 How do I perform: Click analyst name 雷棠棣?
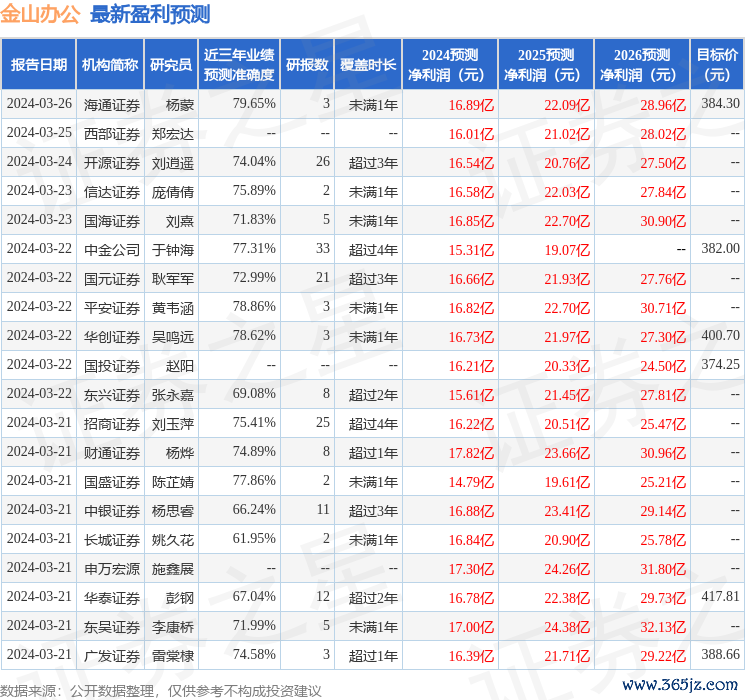click(172, 656)
